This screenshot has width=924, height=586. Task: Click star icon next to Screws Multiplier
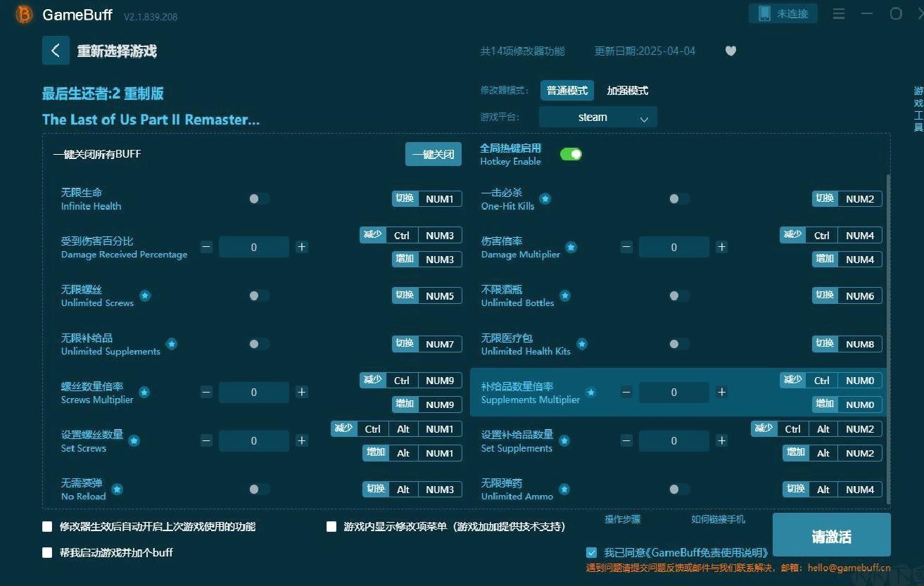point(144,393)
